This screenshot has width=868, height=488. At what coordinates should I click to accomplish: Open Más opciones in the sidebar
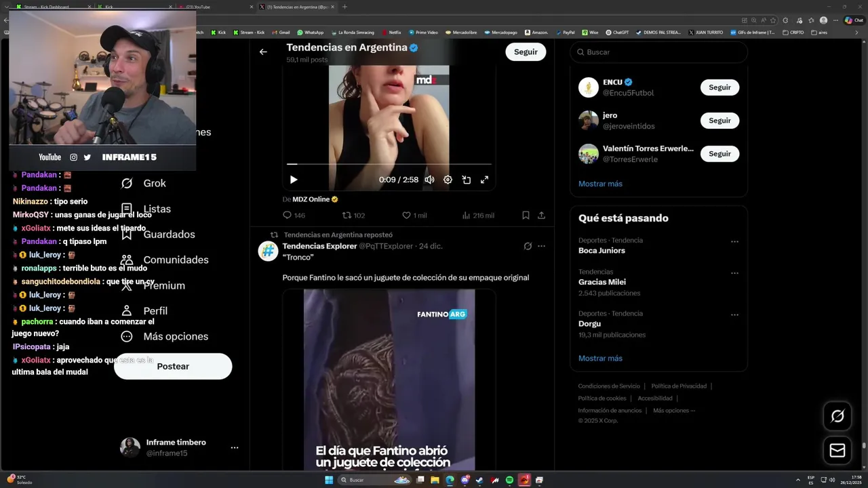[164, 337]
